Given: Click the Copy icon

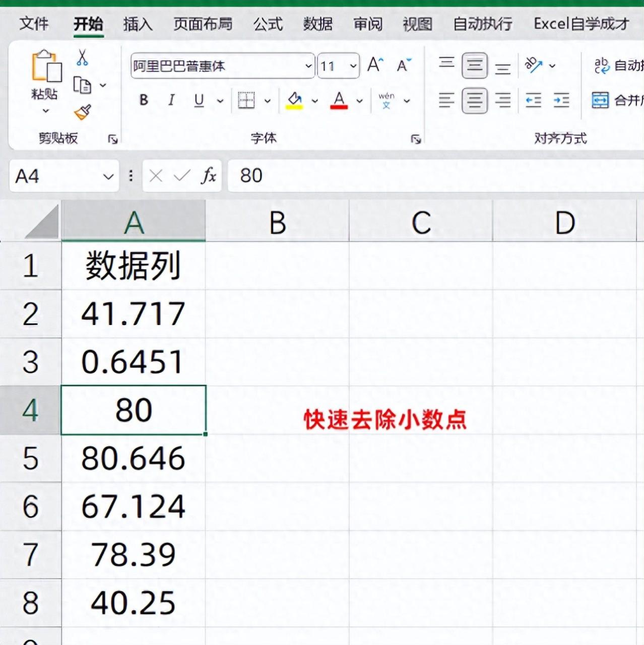Looking at the screenshot, I should click(82, 85).
